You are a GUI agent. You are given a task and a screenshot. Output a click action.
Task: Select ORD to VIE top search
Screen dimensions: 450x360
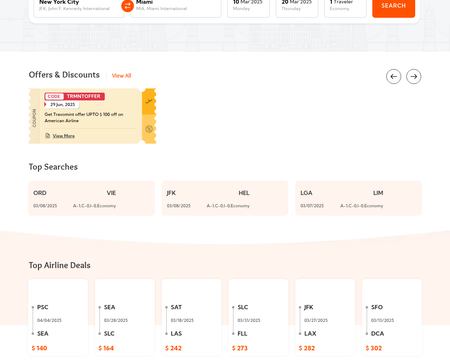(92, 198)
